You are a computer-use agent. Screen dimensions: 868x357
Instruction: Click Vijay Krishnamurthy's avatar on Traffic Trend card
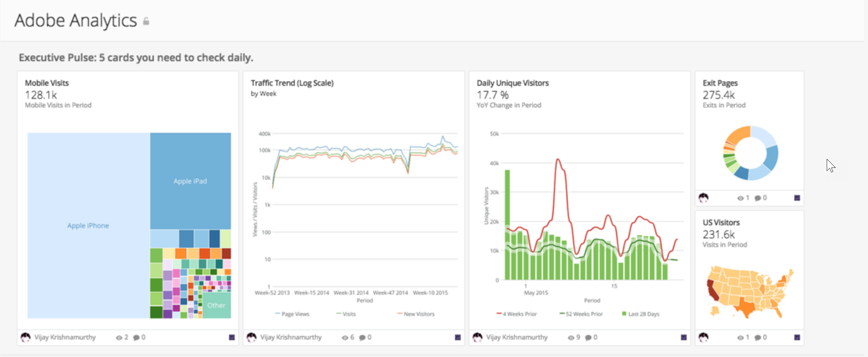[252, 337]
